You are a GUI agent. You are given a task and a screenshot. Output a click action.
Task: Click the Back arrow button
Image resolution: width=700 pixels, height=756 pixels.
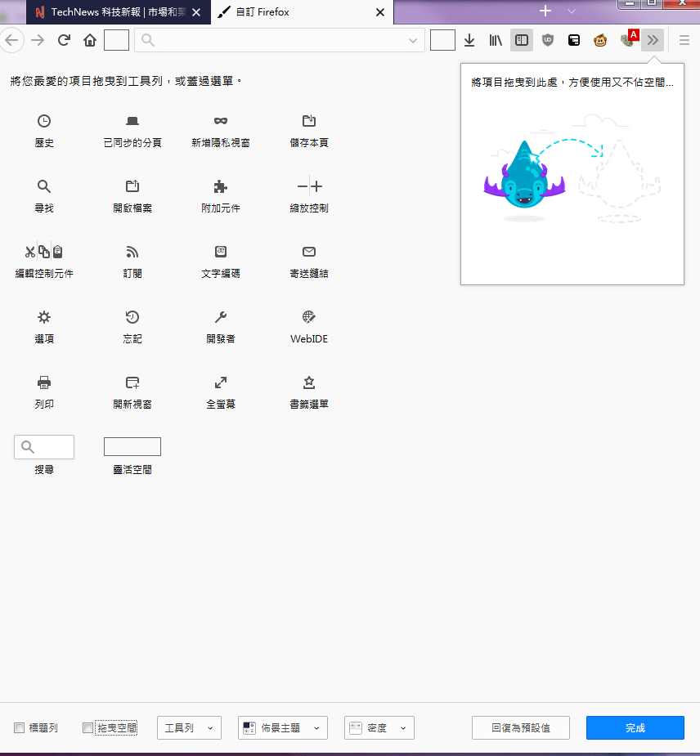(11, 40)
